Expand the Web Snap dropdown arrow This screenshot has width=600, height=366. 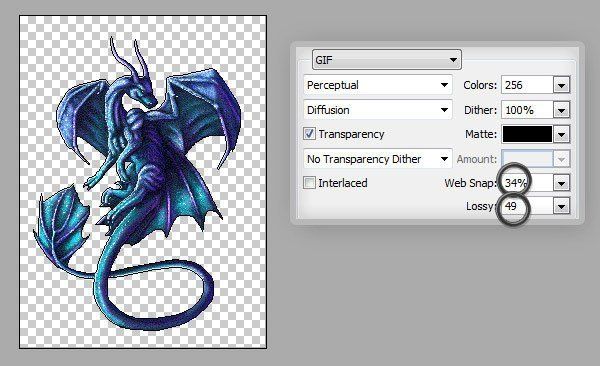tap(561, 183)
